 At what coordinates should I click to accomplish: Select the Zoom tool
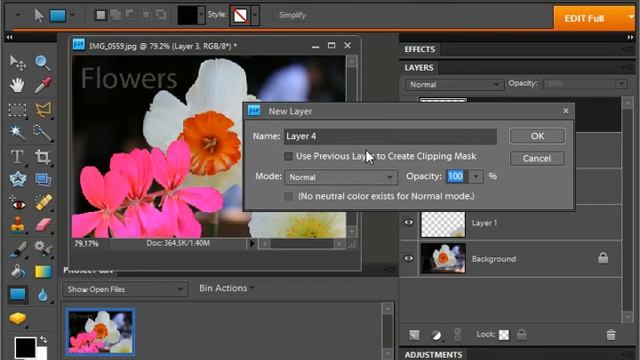tap(42, 63)
